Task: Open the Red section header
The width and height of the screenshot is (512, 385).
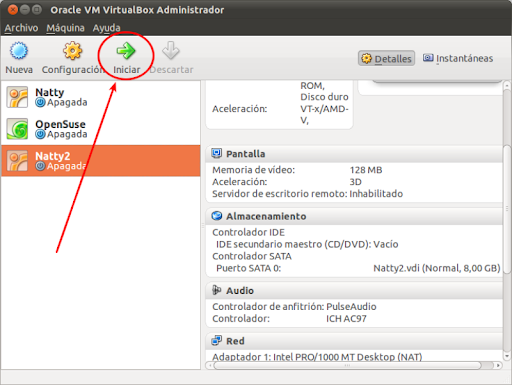Action: (354, 341)
